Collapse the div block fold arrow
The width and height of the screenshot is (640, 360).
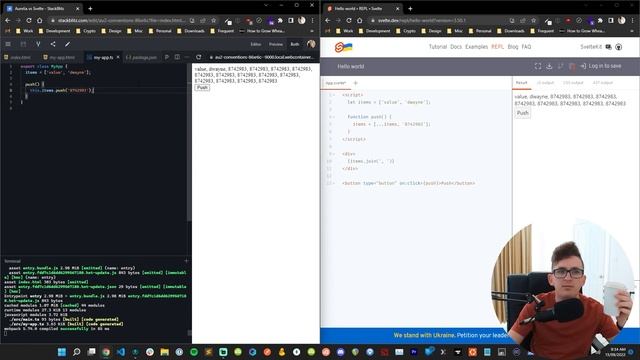click(x=334, y=154)
